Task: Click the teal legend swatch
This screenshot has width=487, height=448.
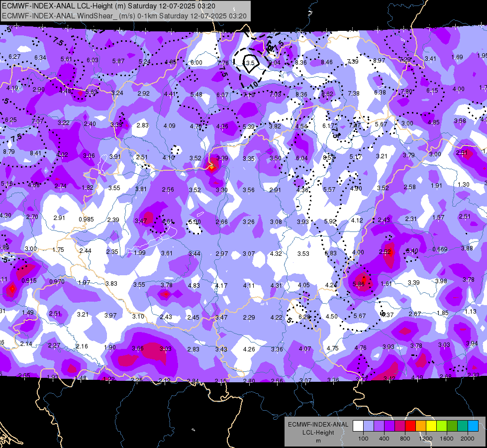Action: (463, 426)
